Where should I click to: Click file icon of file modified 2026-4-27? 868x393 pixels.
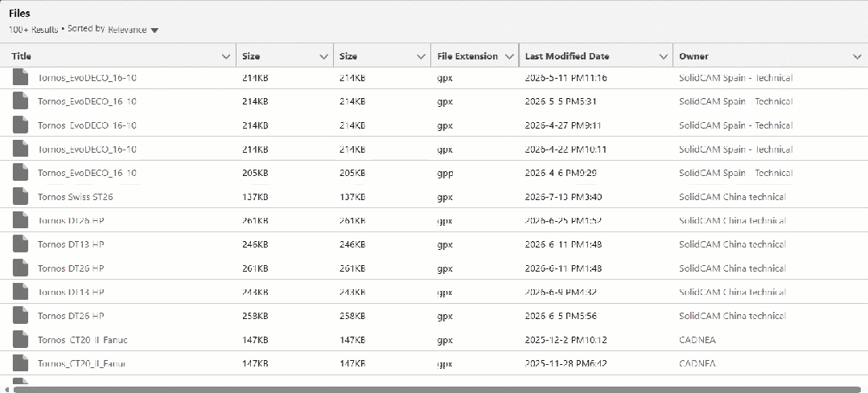point(20,125)
